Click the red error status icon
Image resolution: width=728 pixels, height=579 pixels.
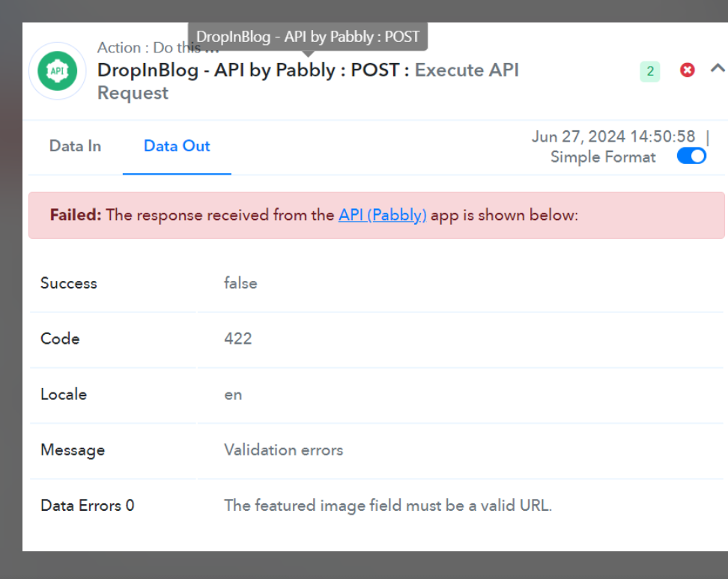687,70
